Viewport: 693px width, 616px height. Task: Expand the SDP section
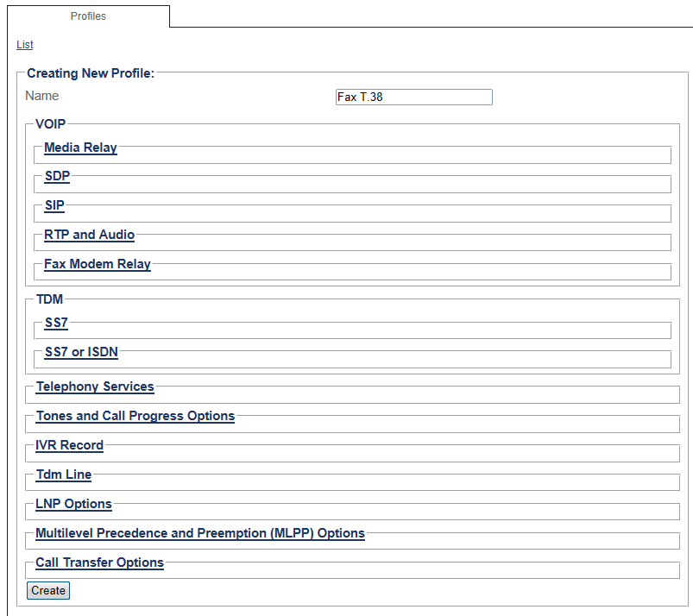[x=57, y=177]
